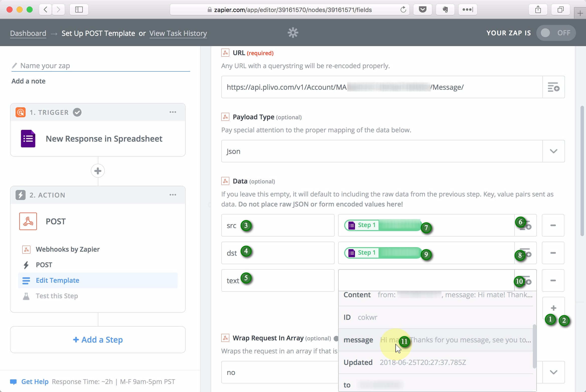Image resolution: width=586 pixels, height=392 pixels.
Task: Select Webhooks by Zapier in action
Action: coord(68,249)
